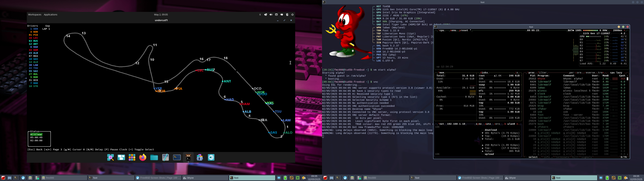644x181 pixels.
Task: Open Firefox from the guest dock
Action: [143, 158]
